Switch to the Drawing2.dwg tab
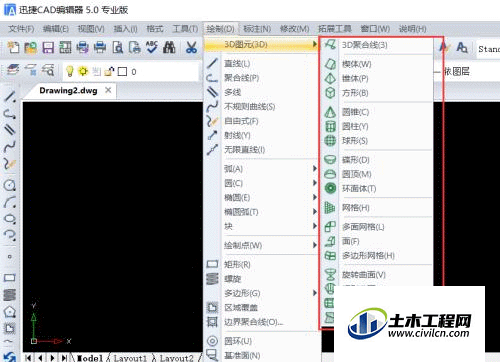 [68, 91]
